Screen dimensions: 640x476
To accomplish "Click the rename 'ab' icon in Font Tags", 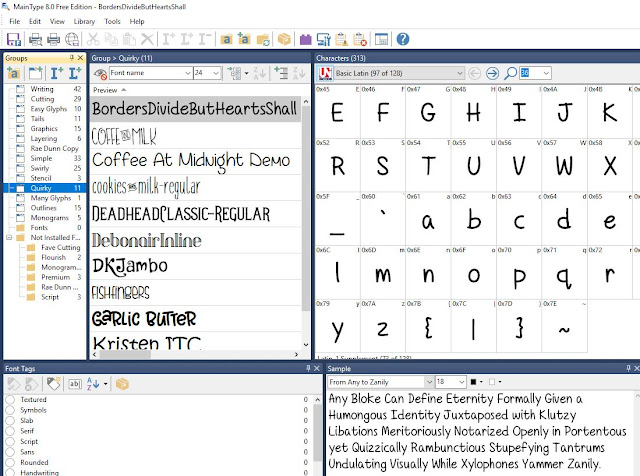I will click(x=75, y=384).
